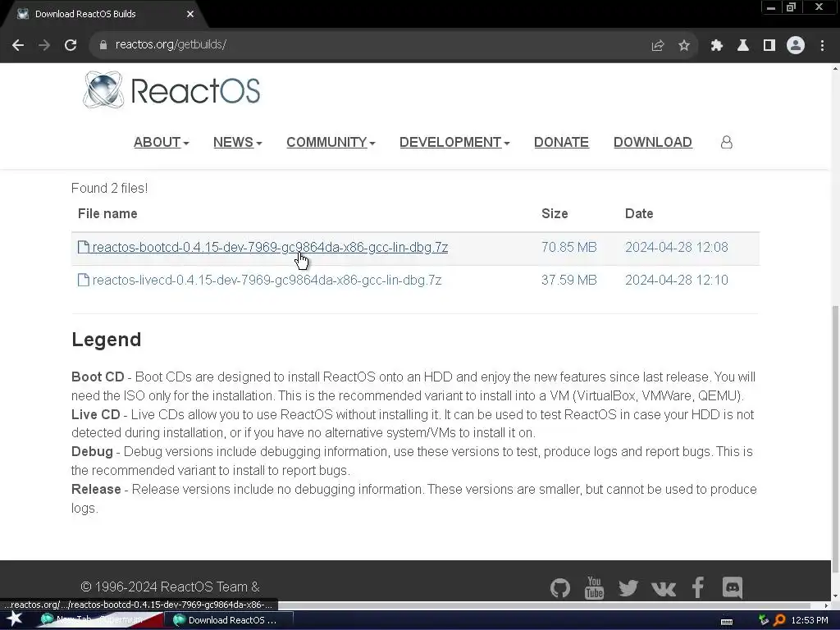Screen dimensions: 840x630
Task: Switch to the New Tab taskbar window
Action: (x=99, y=620)
